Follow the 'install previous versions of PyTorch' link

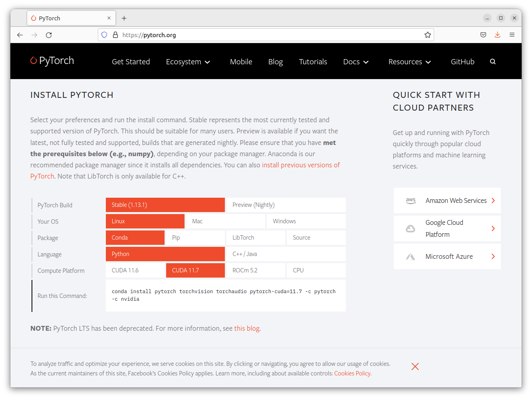pyautogui.click(x=301, y=165)
